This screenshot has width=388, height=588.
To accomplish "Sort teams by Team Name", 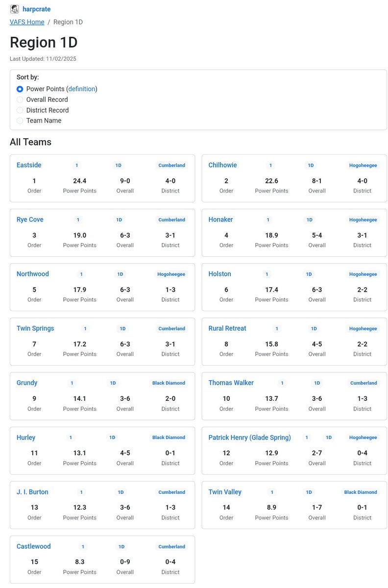I will pyautogui.click(x=20, y=121).
